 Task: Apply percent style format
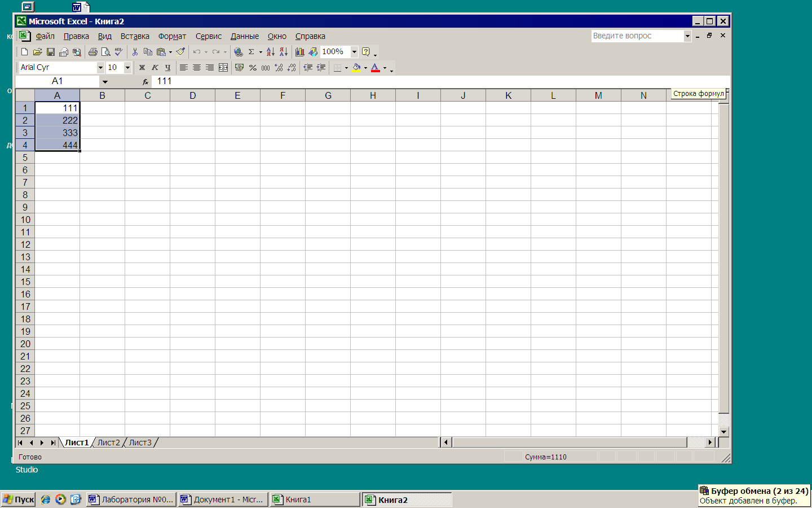pos(253,68)
